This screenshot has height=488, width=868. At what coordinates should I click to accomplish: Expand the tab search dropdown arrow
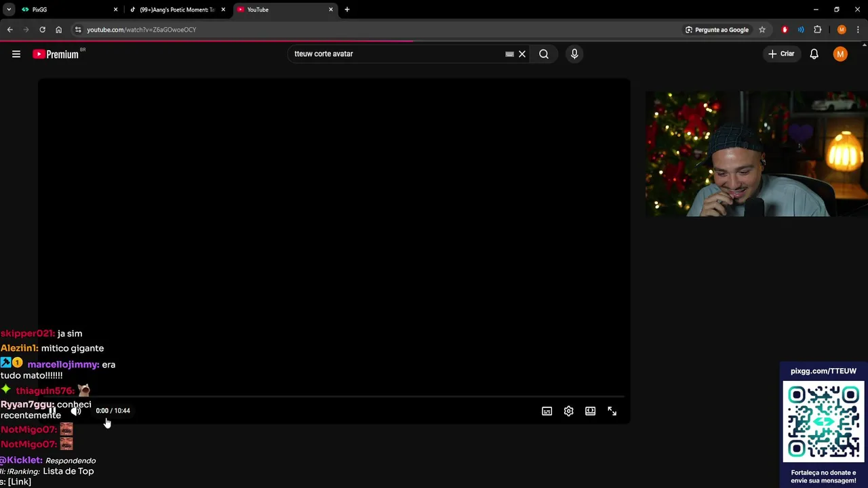[x=9, y=9]
